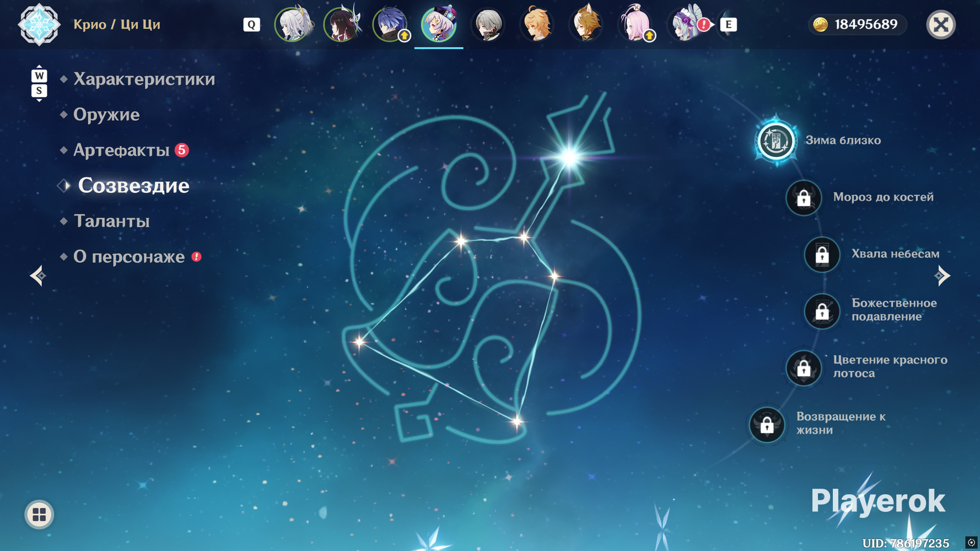Click the Cryo snowflake element emblem

point(39,25)
